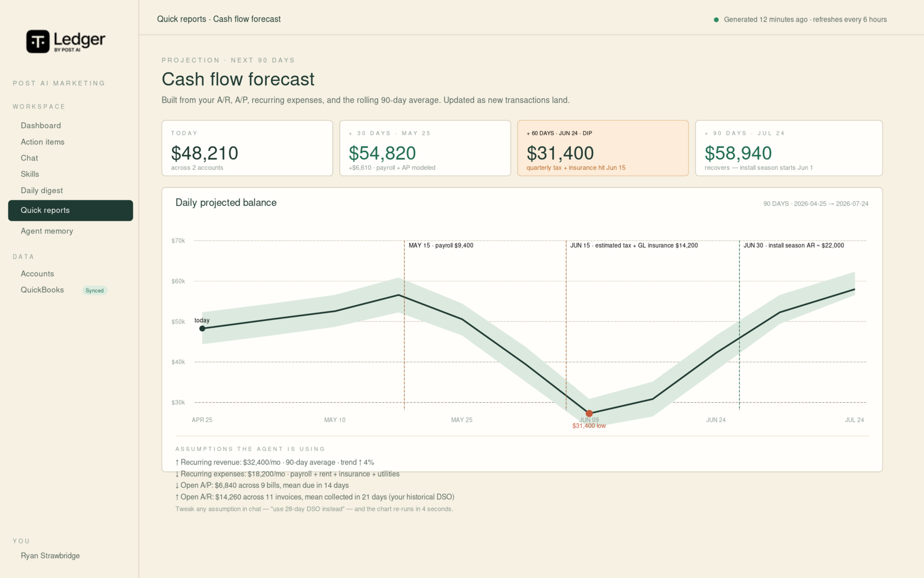This screenshot has width=924, height=578.
Task: Open the QuickBooks data source
Action: click(x=42, y=290)
